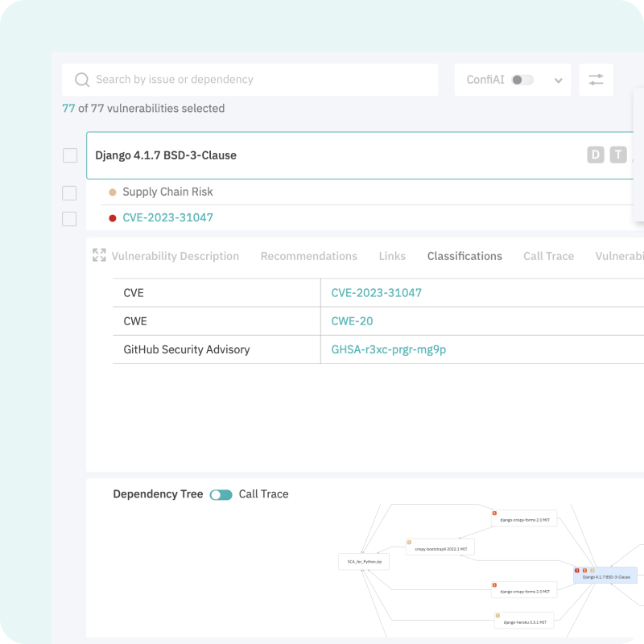
Task: Click the search by issue or dependency field
Action: click(x=250, y=80)
